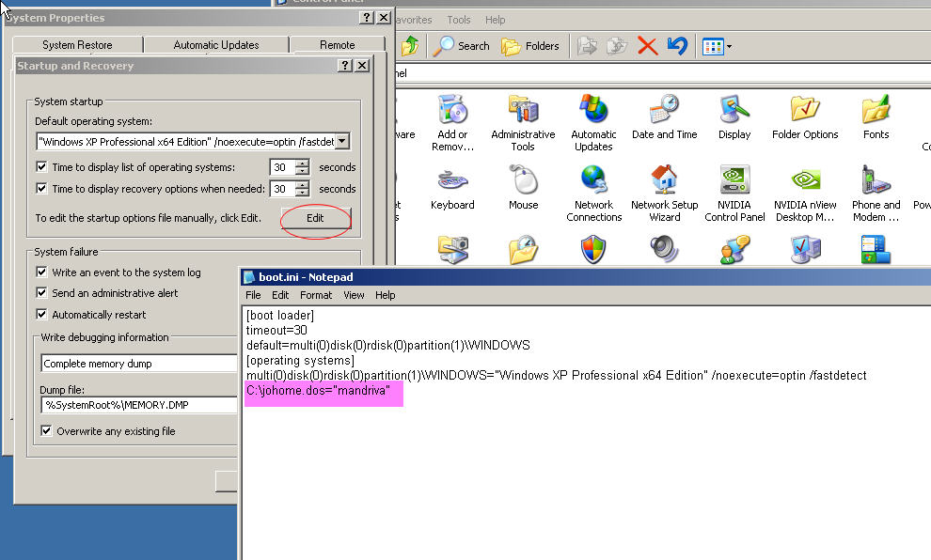Decrease recovery options time spinner
Viewport: 931px width, 560px height.
click(x=302, y=193)
